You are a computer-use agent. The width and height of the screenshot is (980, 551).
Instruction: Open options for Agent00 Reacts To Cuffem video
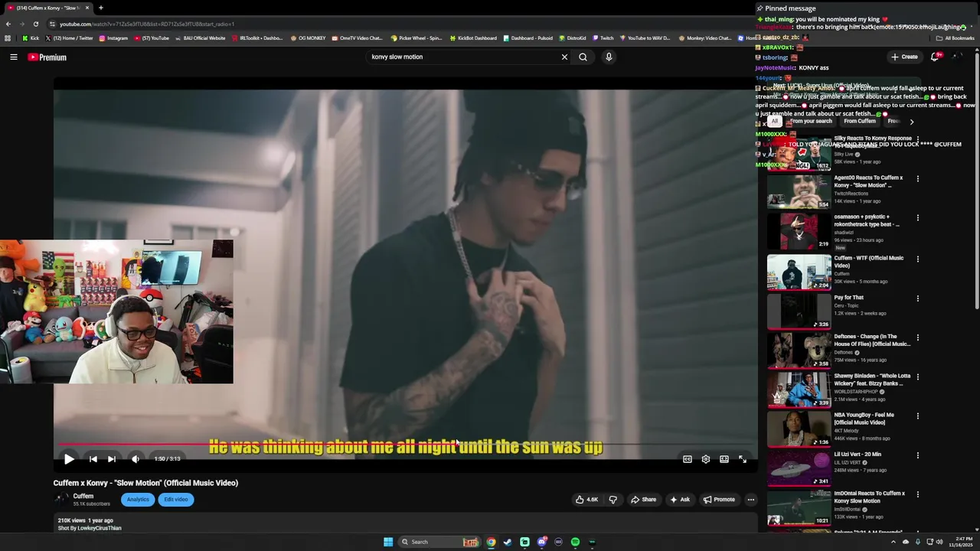918,179
